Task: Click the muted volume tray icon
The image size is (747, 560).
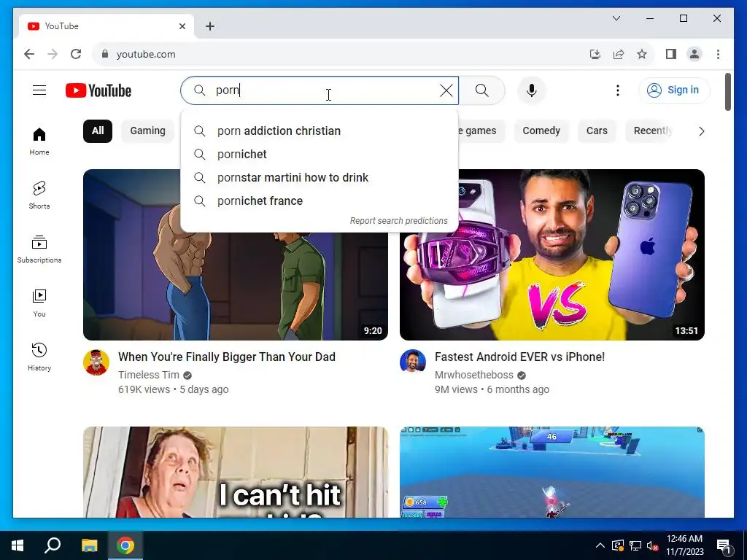Action: click(x=652, y=545)
